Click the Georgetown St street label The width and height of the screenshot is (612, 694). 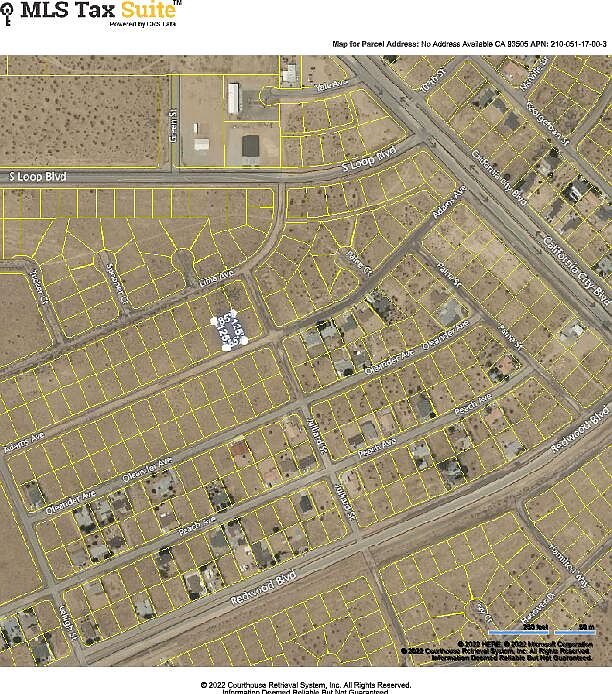click(x=547, y=123)
